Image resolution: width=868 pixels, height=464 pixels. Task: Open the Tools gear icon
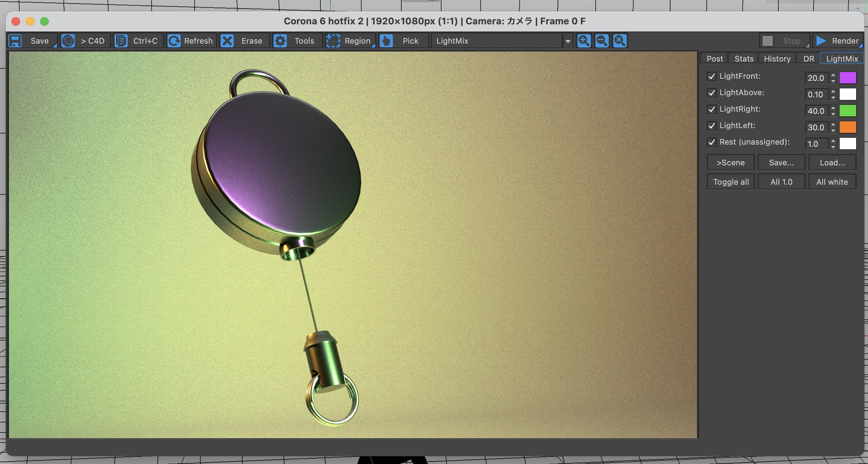280,41
